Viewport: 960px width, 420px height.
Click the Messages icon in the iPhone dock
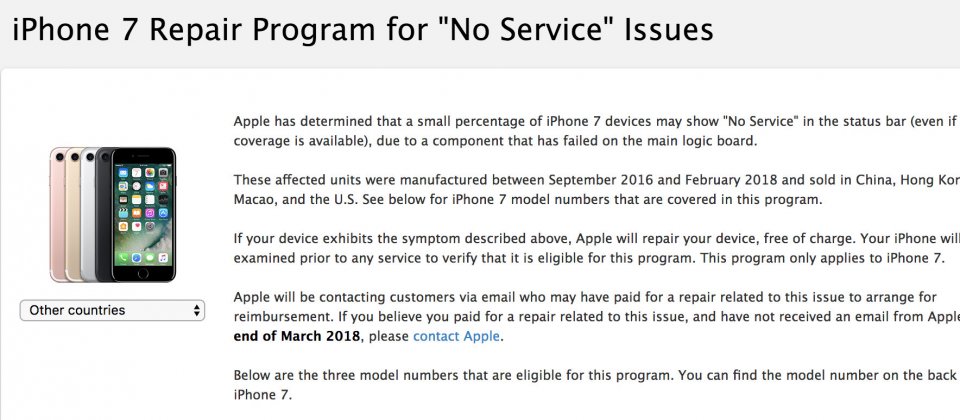pyautogui.click(x=149, y=258)
